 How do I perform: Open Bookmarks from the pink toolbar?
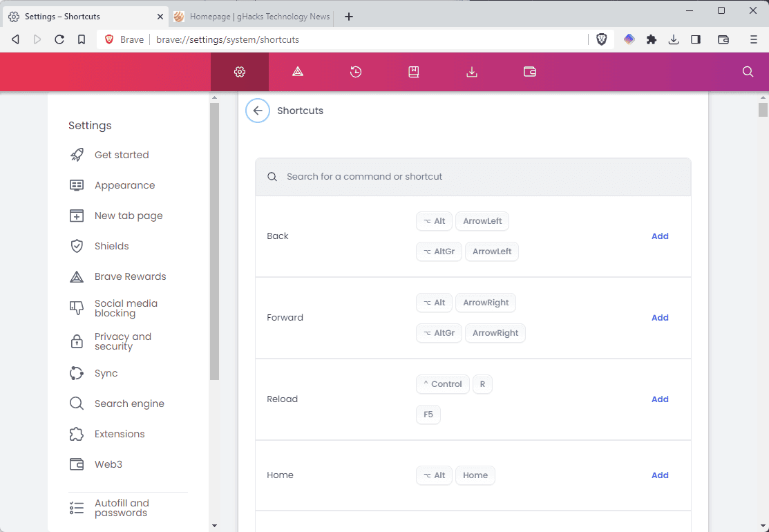coord(414,72)
